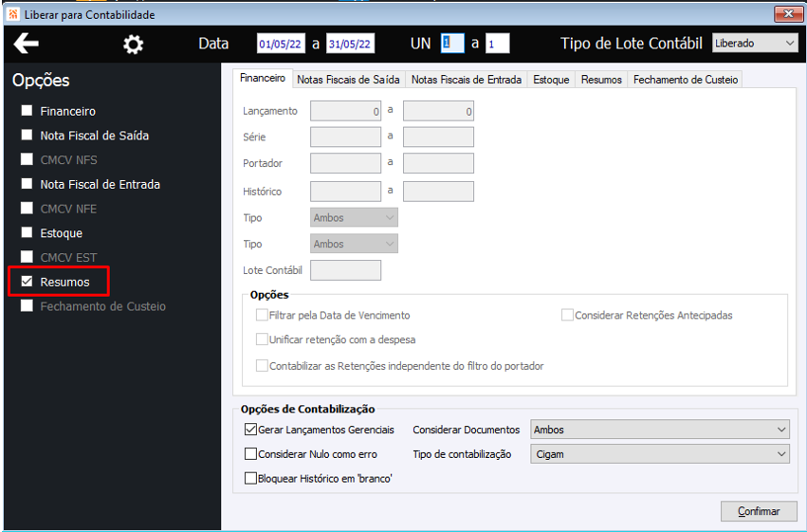Enable Considerar Nulo como erro
The image size is (807, 532).
(250, 454)
